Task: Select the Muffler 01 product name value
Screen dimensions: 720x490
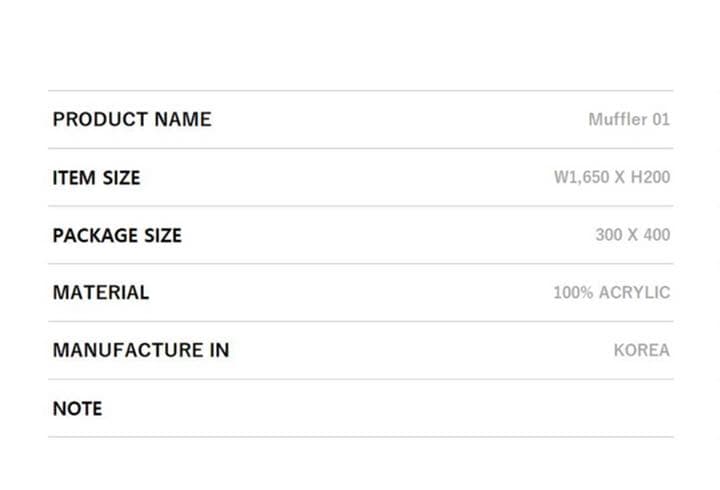Action: pos(629,120)
